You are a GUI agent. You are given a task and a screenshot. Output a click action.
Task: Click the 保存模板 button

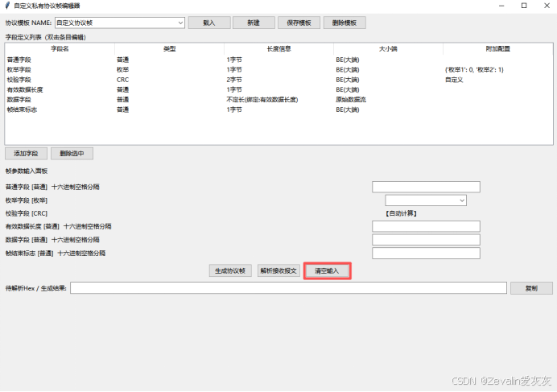(299, 23)
